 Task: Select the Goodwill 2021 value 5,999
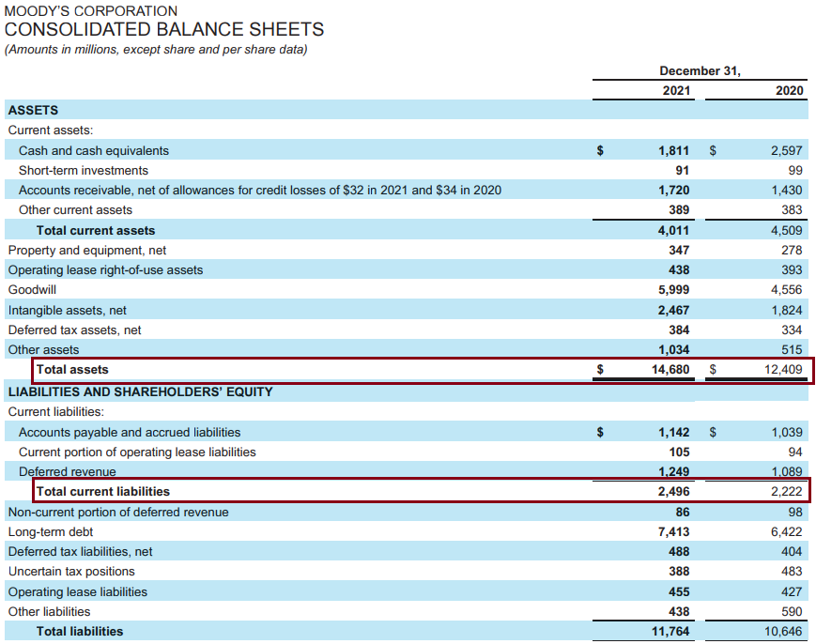(x=673, y=290)
